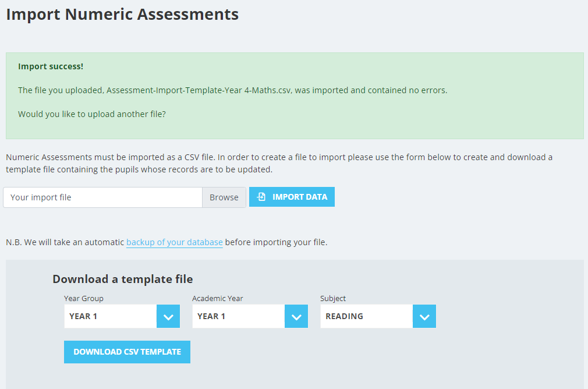Screen dimensions: 588x389
Task: Click the Browse file button
Action: 224,197
